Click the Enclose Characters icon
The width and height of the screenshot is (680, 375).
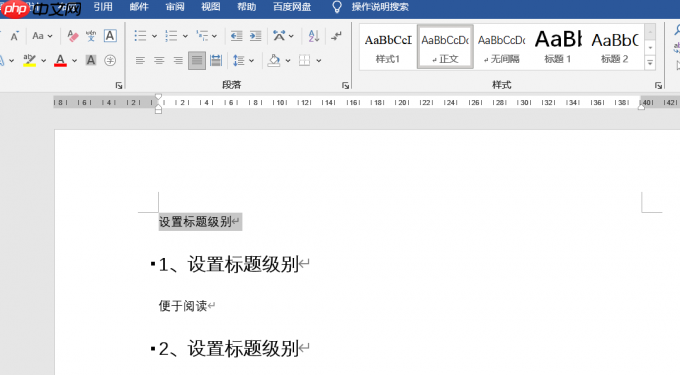110,60
